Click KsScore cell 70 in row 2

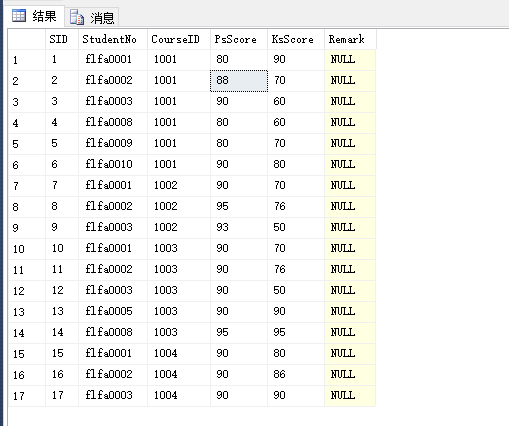[x=296, y=81]
